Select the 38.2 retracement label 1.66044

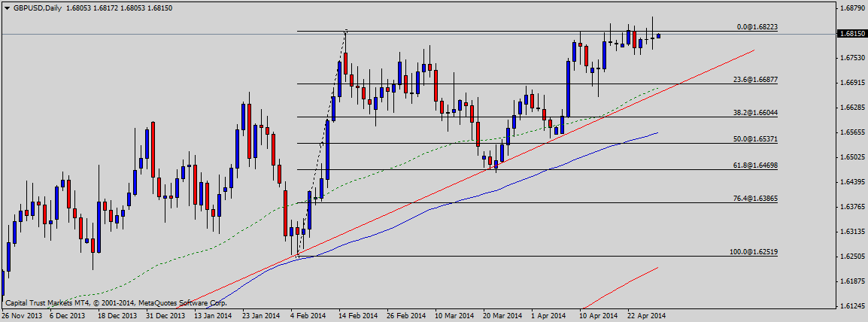[x=755, y=112]
